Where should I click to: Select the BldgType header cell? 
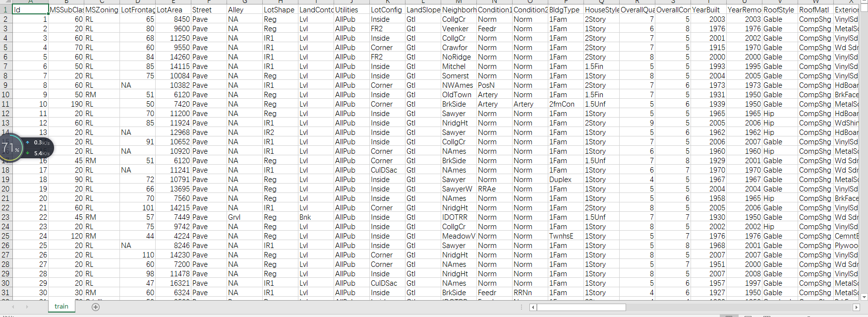[566, 9]
